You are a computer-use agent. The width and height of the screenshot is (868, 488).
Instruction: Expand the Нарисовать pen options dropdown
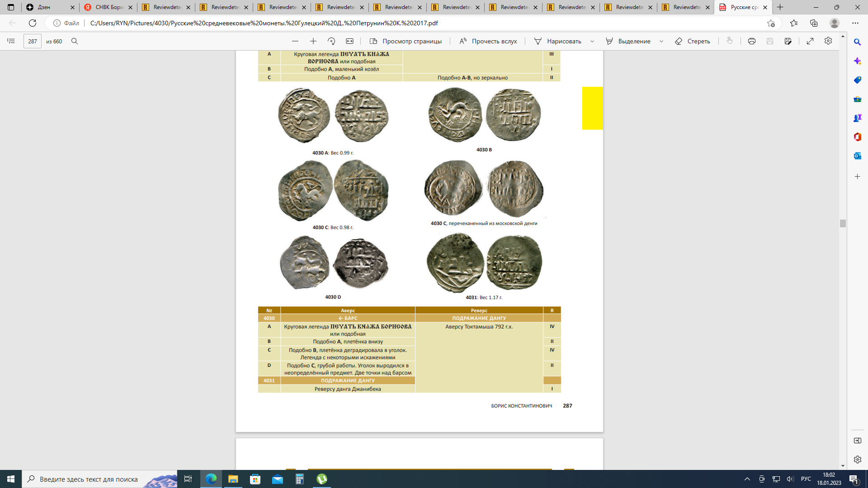[592, 41]
